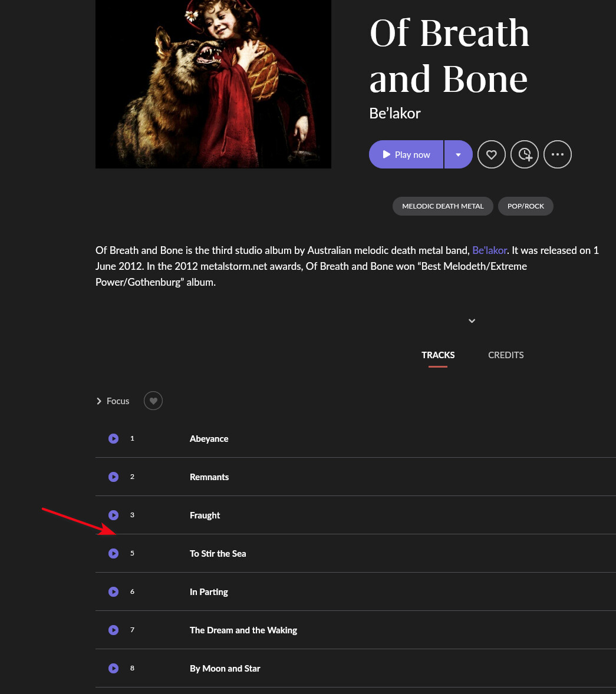Open the three-dot more options menu

tap(558, 154)
